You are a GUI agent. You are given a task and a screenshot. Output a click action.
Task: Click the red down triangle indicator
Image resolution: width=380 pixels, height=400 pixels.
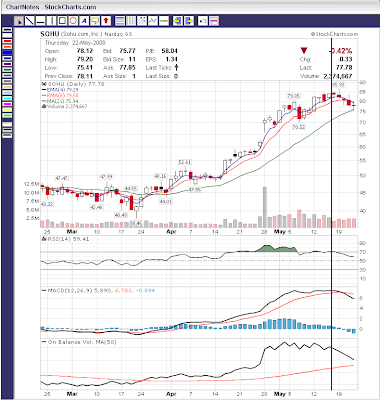click(304, 51)
